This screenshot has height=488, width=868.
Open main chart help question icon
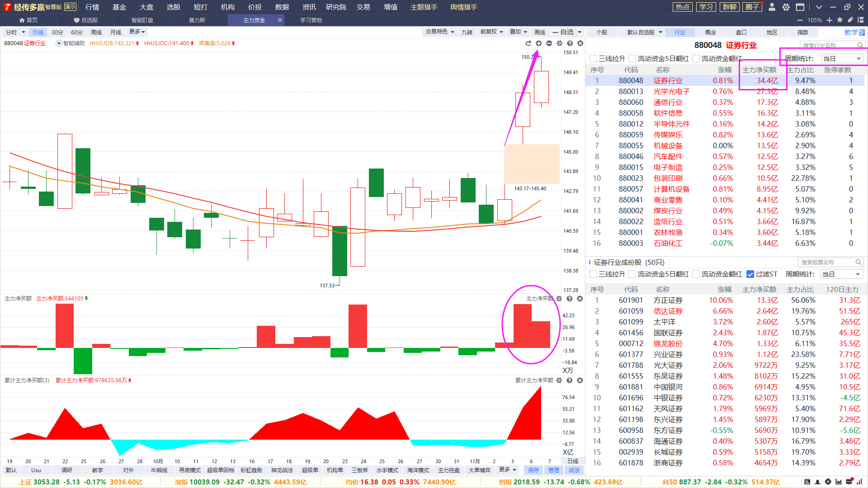click(x=570, y=43)
